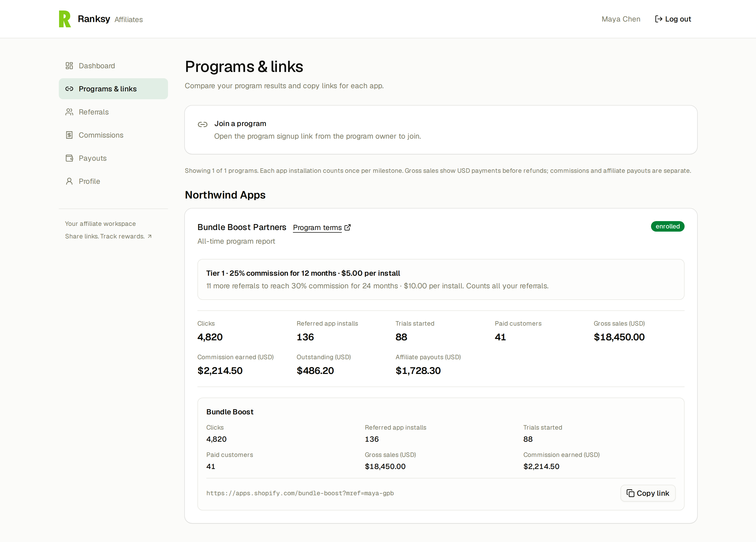Click the Tier 1 commission summary line
Viewport: 756px width, 542px height.
click(303, 273)
